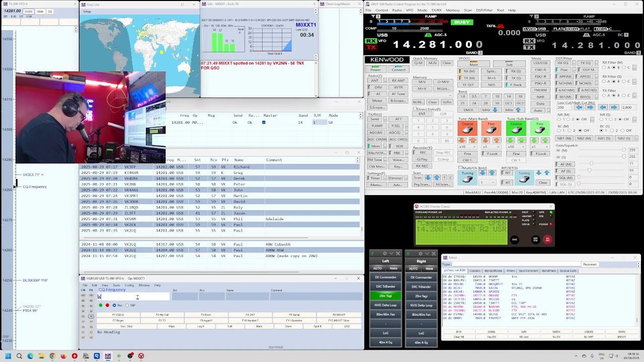Open the Tools menu in N1MM entry window
The image size is (644, 362).
tap(116, 285)
